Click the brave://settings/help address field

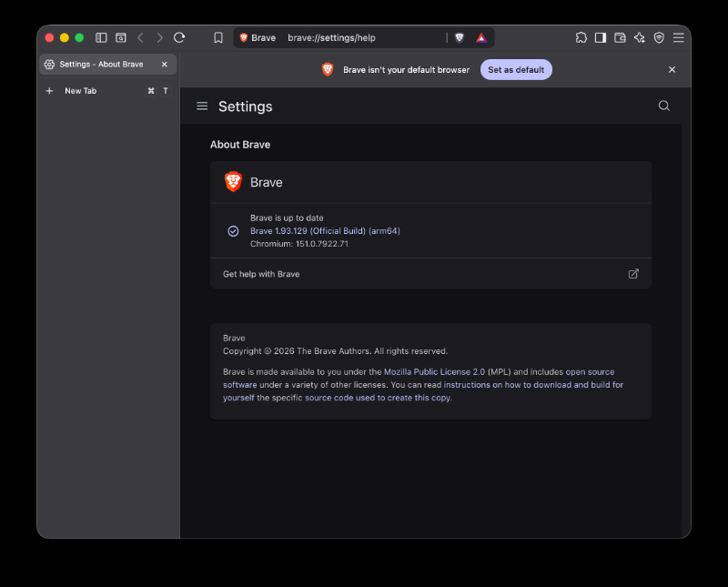331,37
